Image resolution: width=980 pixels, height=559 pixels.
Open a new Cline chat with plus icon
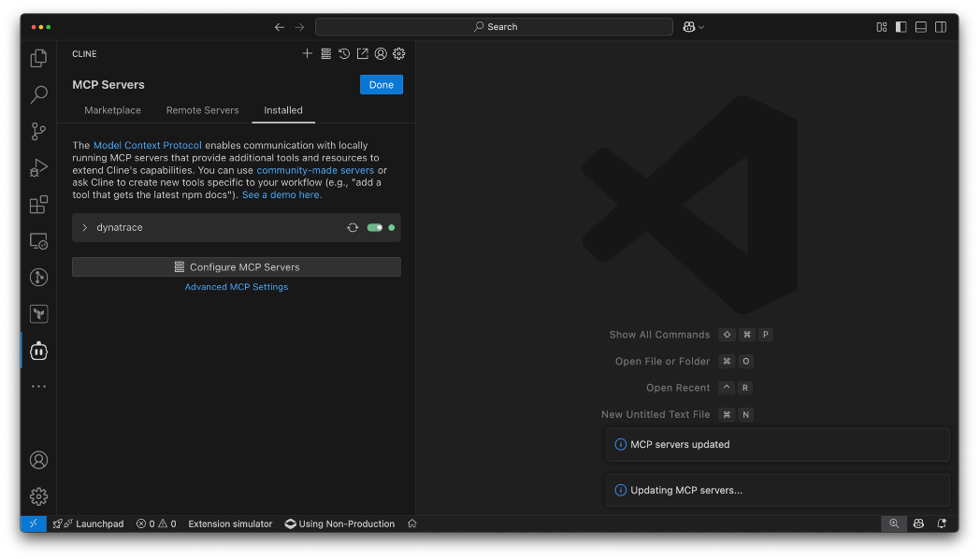(307, 53)
